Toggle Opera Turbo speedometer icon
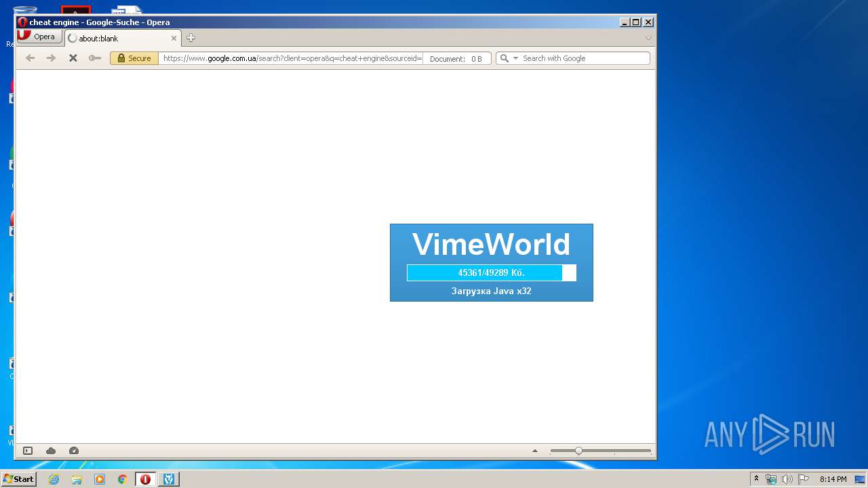Viewport: 868px width, 488px height. 74,451
